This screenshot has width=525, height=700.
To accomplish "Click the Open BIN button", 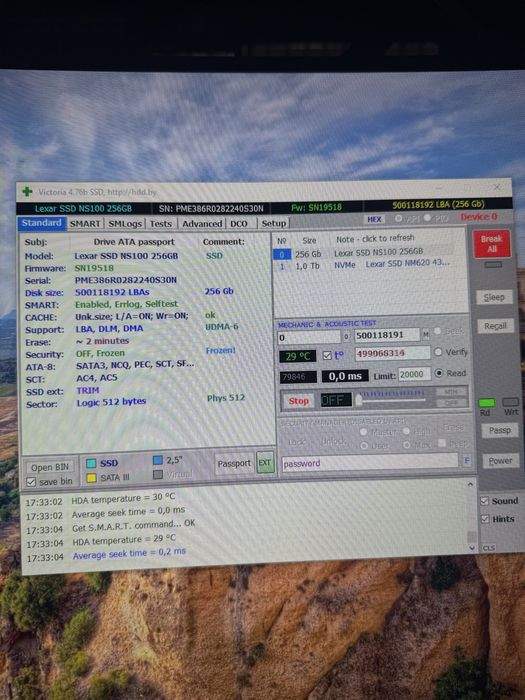I will [x=50, y=467].
